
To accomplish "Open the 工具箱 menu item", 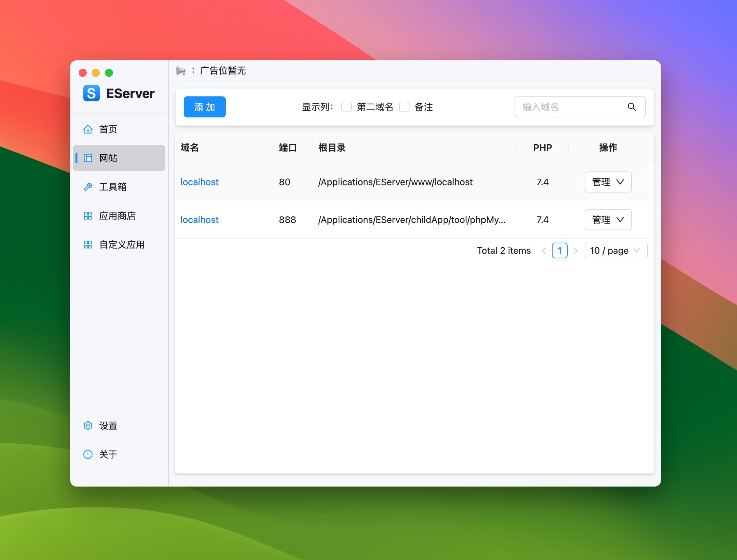I will pyautogui.click(x=119, y=187).
